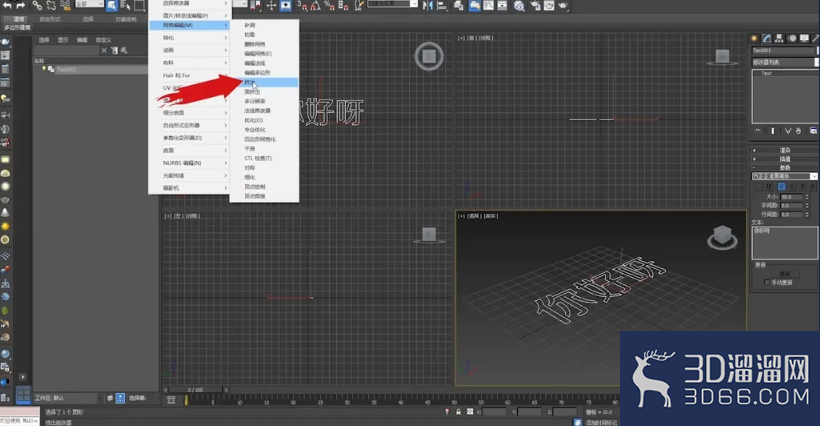
Task: Click the Redo arrow icon
Action: [21, 5]
